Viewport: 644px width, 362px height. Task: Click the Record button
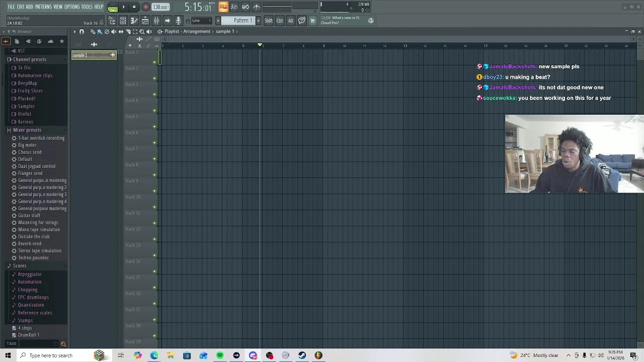pyautogui.click(x=145, y=7)
